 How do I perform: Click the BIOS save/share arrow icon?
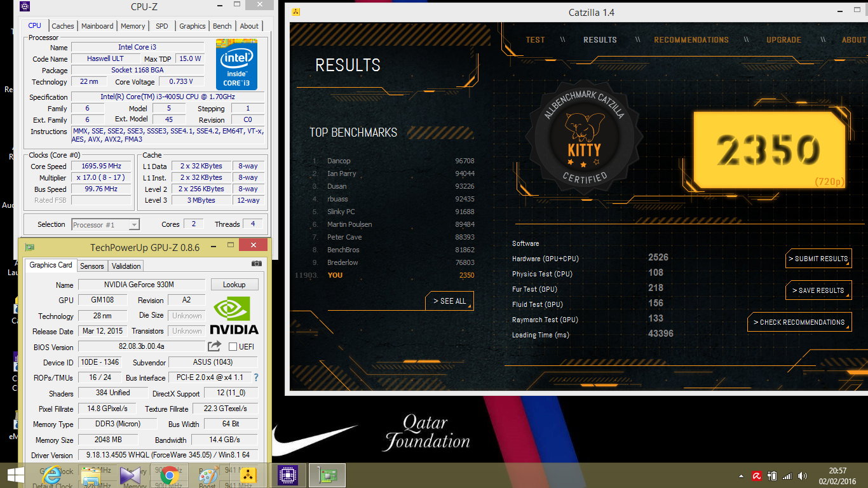click(215, 346)
